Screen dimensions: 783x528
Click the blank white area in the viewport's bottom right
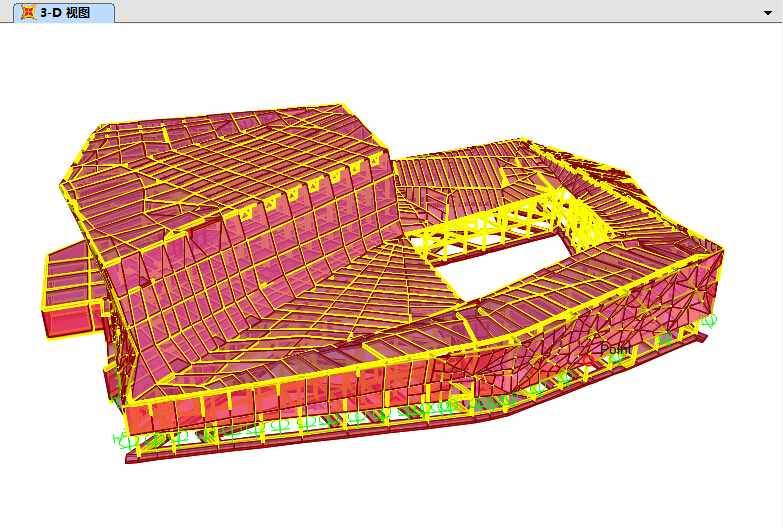point(700,470)
